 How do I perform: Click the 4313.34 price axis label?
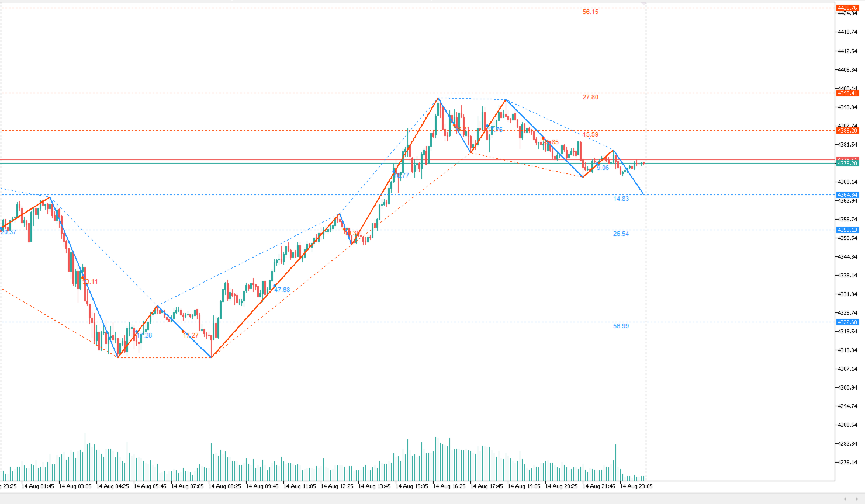(x=847, y=350)
